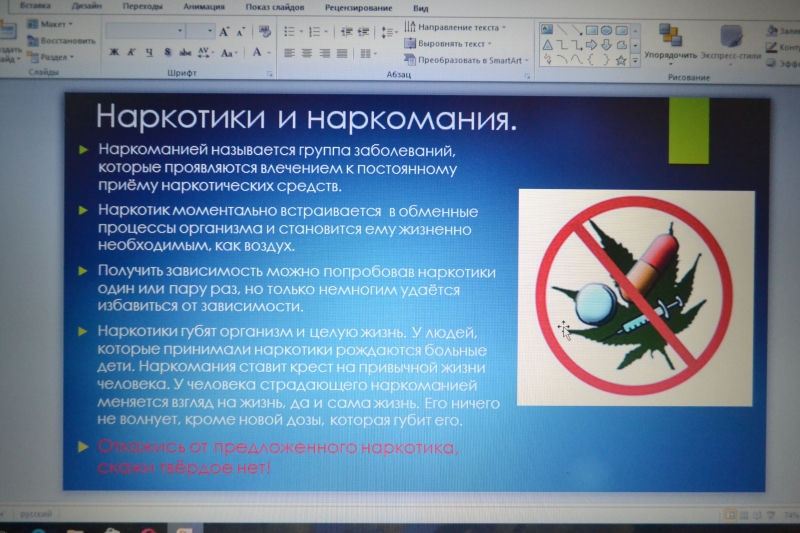Apply strikethrough (abc) to text
Image resolution: width=800 pixels, height=533 pixels.
pos(184,52)
